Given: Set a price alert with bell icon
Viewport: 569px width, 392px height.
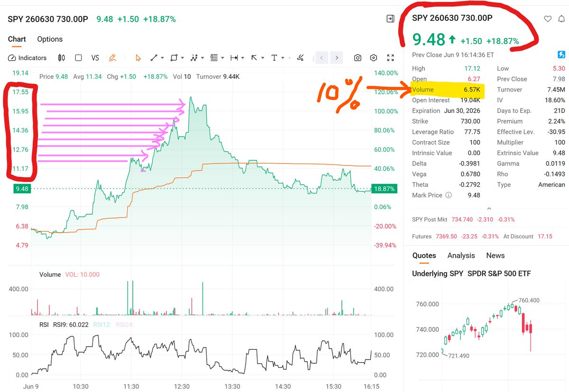Looking at the screenshot, I should 561,19.
